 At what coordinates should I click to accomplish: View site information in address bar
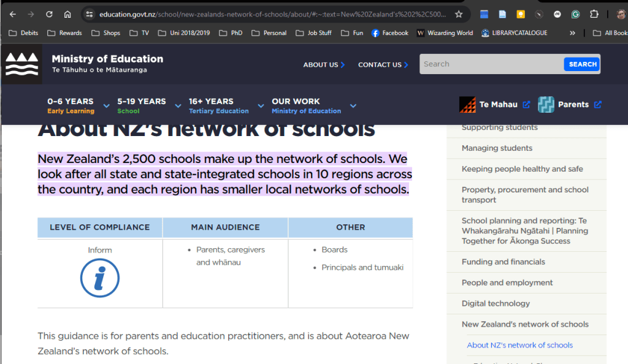pos(89,14)
